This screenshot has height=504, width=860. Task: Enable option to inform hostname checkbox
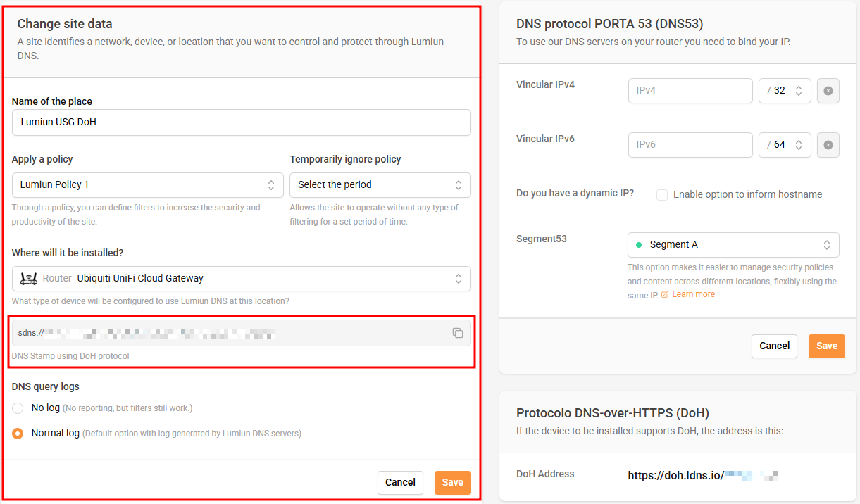[662, 194]
